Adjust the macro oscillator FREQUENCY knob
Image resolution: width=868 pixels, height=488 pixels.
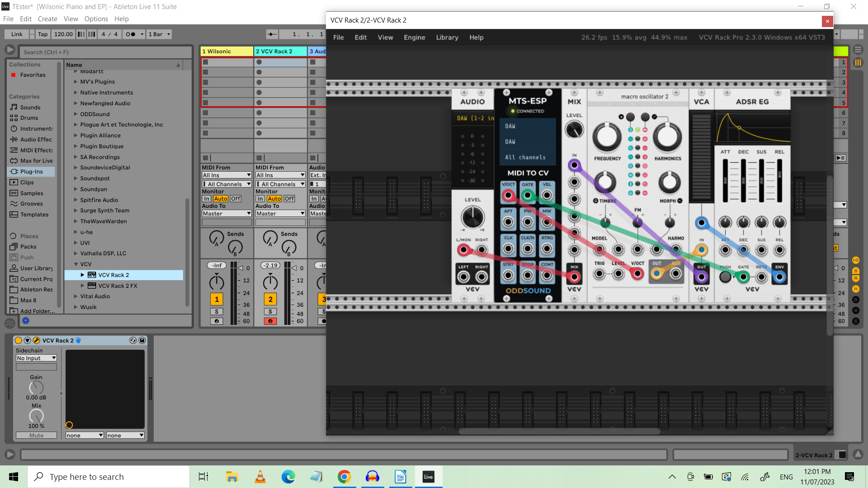click(x=607, y=137)
